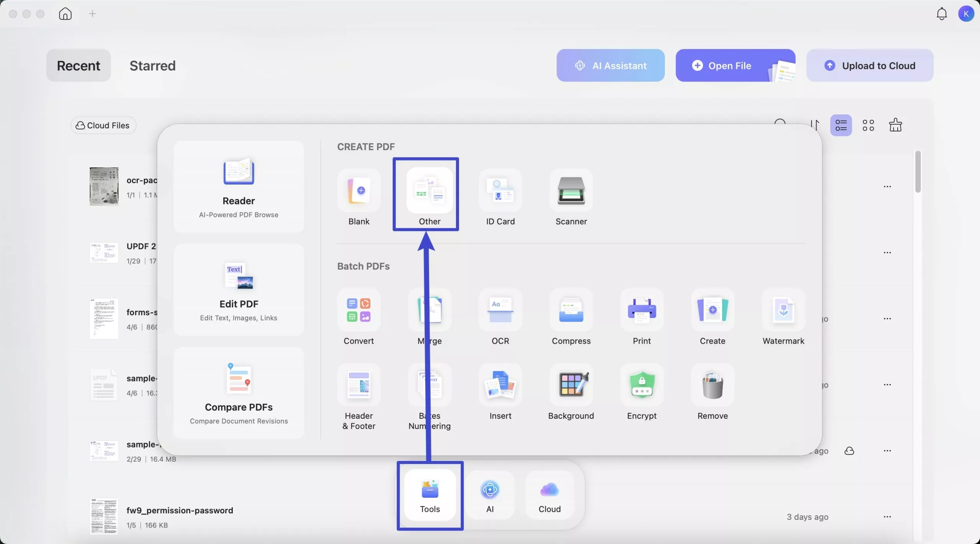Screen dimensions: 980x544
Task: Click the file list vertical scrollbar
Action: 918,172
